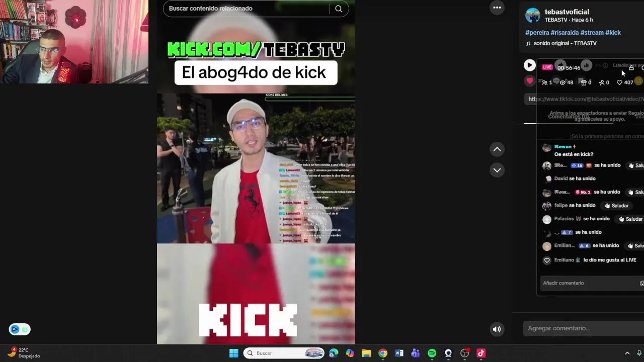Go to previous video with up arrow
Viewport: 644px width, 362px height.
coord(497,149)
